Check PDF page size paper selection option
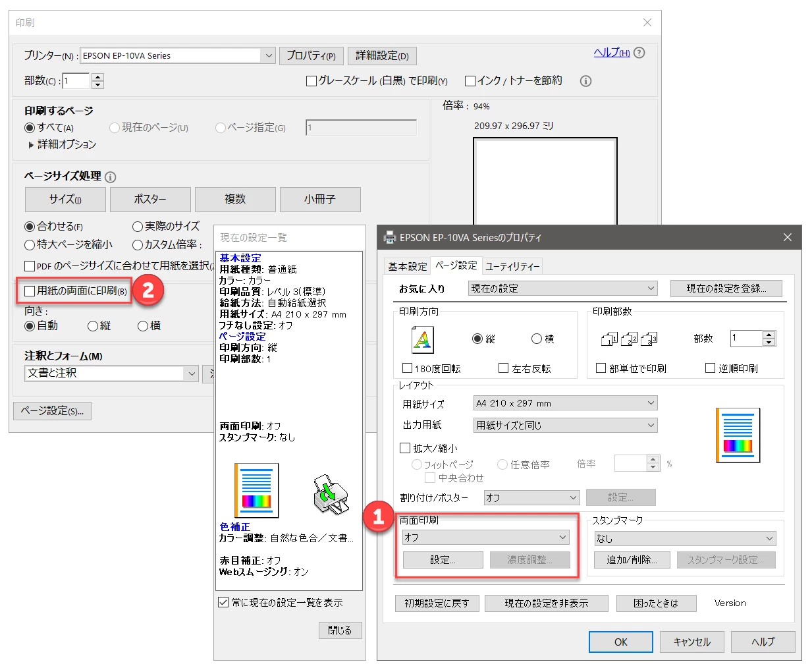 [29, 266]
